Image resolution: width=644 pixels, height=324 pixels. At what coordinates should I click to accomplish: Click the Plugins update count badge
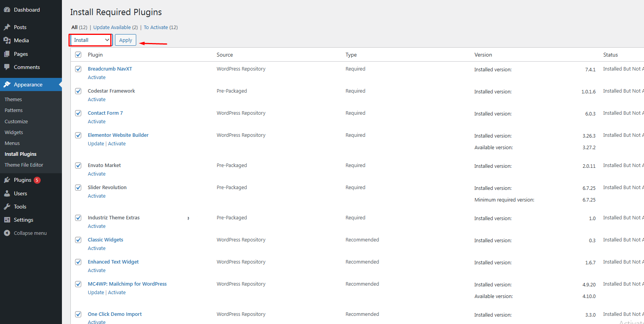pos(37,180)
